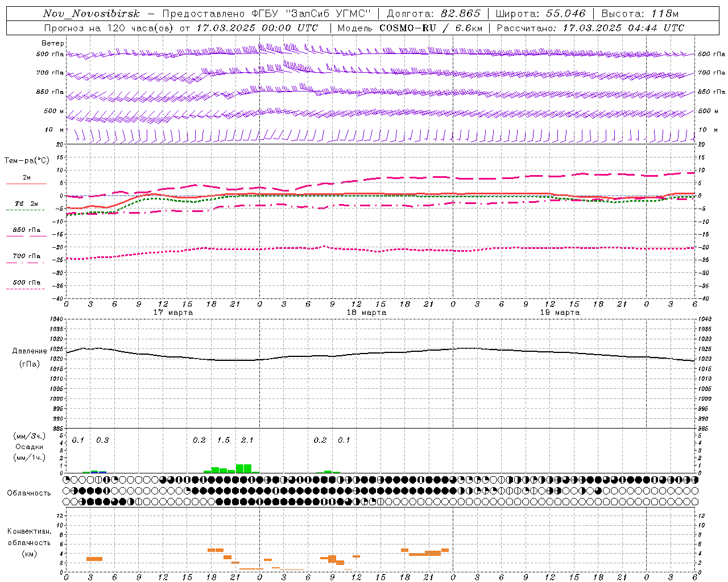The height and width of the screenshot is (582, 728).
Task: Click the black pressure curve line
Action: pyautogui.click(x=380, y=353)
